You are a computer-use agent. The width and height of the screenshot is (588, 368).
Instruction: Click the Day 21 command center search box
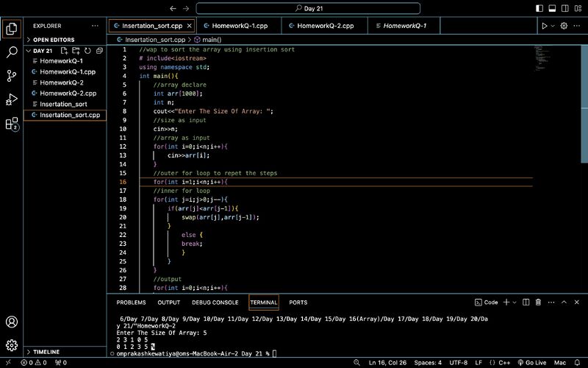[x=308, y=8]
